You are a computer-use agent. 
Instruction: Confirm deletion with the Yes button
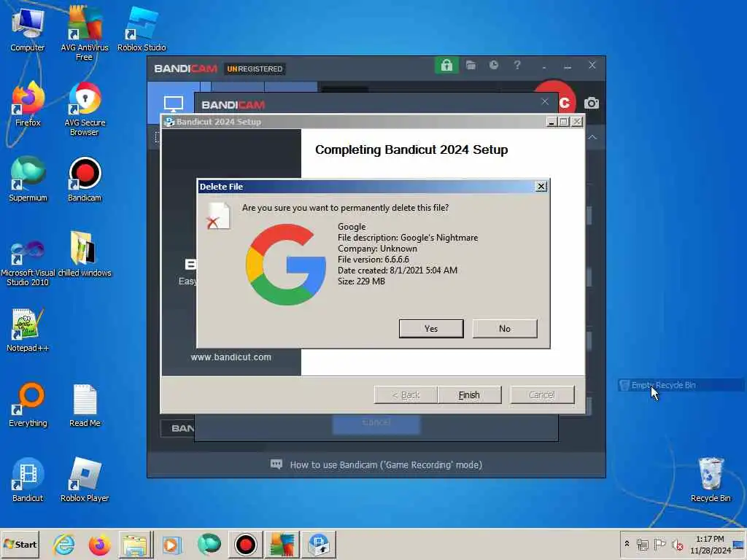431,329
